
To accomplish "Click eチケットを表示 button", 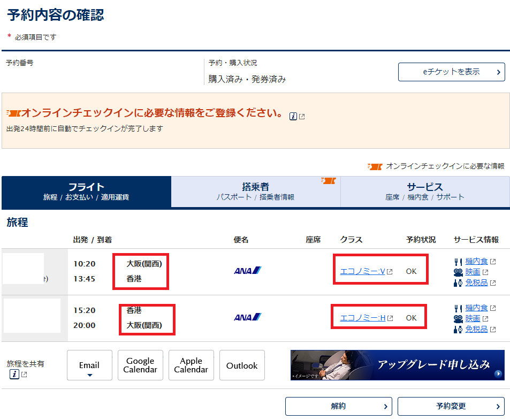I will [451, 72].
